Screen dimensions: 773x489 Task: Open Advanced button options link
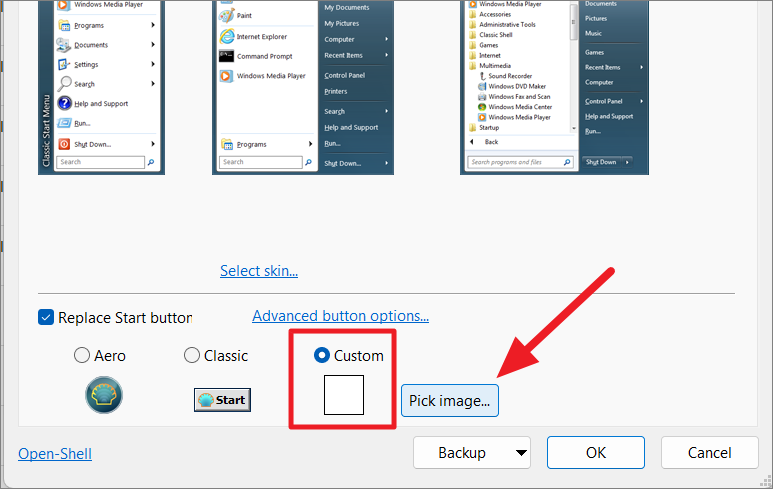pos(340,316)
